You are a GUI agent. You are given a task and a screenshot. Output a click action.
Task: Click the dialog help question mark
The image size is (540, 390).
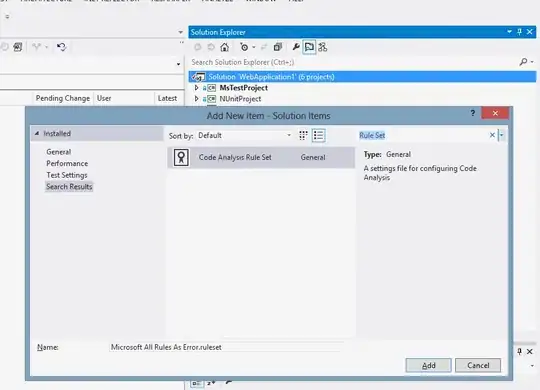[x=473, y=113]
